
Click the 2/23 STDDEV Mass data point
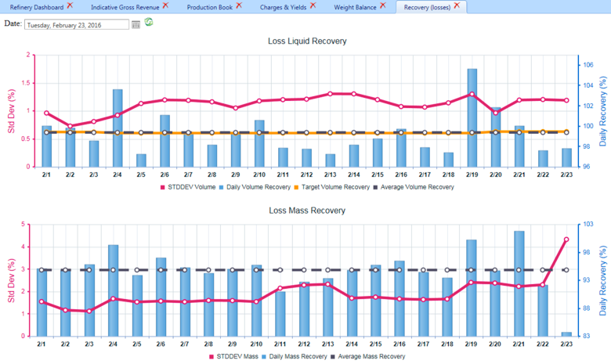(x=566, y=240)
